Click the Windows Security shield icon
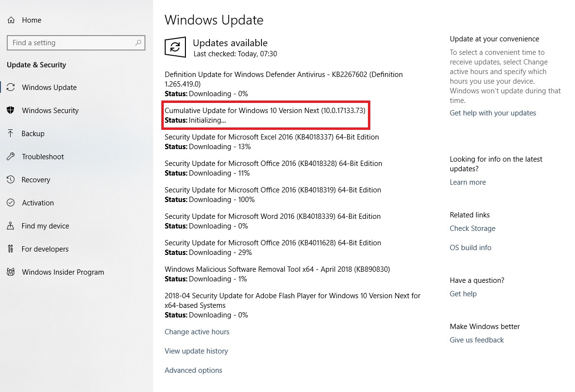Image resolution: width=575 pixels, height=392 pixels. click(x=11, y=111)
